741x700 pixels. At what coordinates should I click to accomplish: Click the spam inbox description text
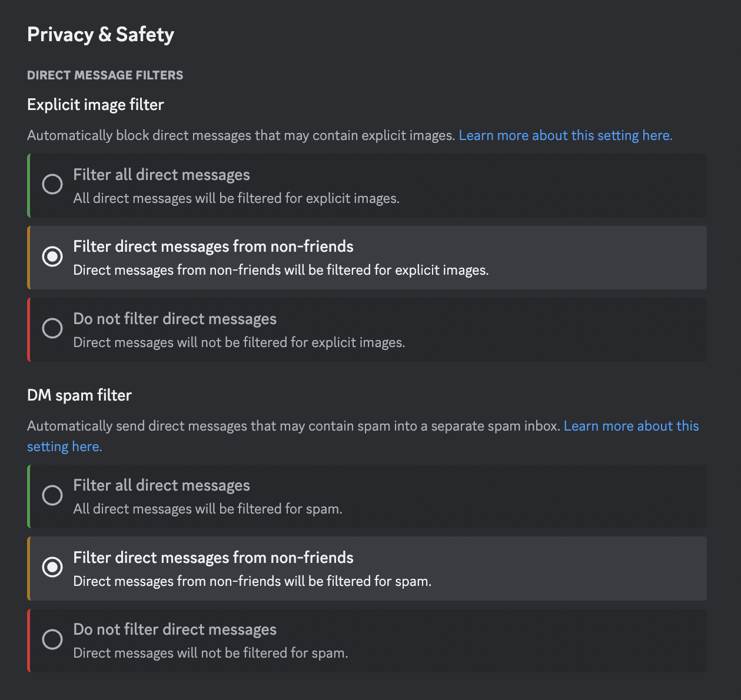294,425
